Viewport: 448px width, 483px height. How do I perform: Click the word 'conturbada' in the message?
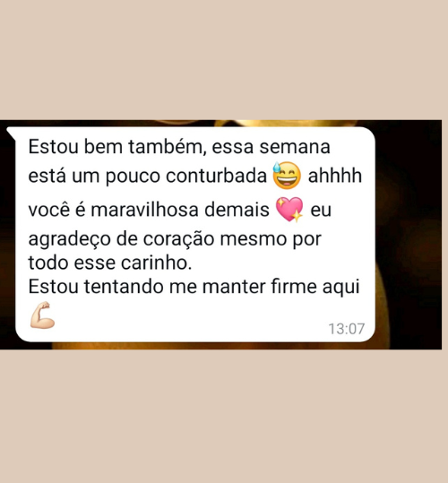pyautogui.click(x=216, y=177)
